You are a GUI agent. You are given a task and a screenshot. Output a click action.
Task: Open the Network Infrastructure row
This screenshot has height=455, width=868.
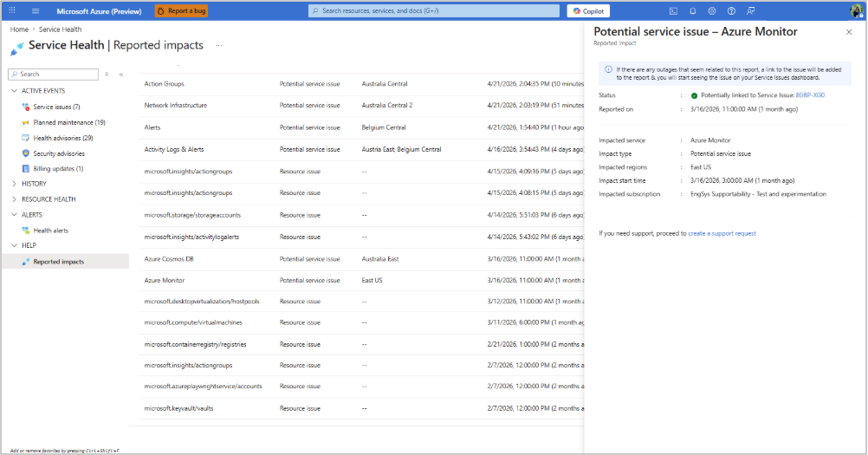[361, 105]
